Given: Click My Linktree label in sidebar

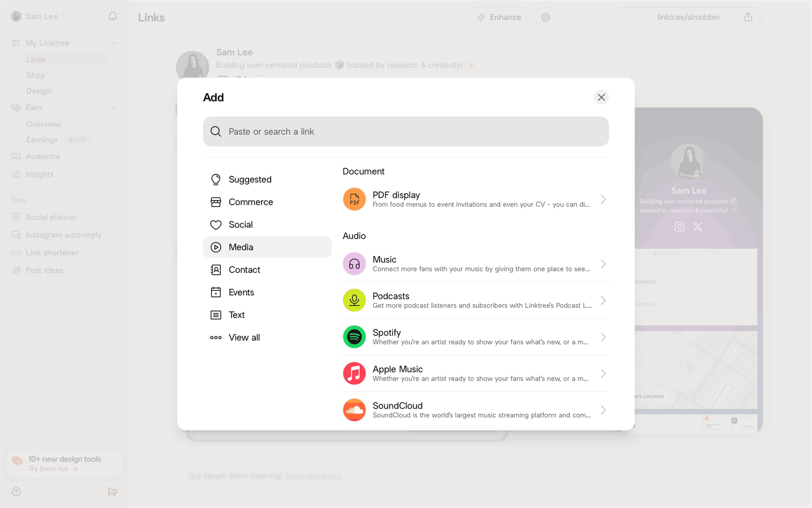Looking at the screenshot, I should point(47,43).
